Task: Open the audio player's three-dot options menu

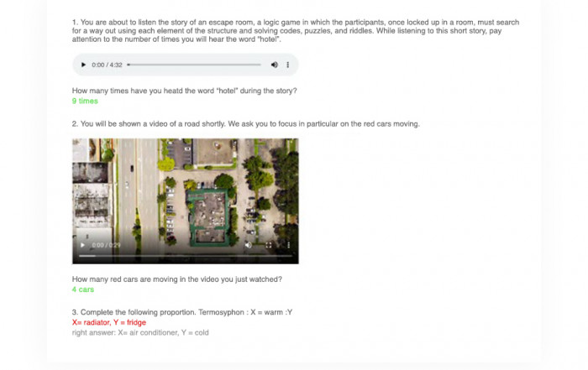Action: [x=287, y=65]
